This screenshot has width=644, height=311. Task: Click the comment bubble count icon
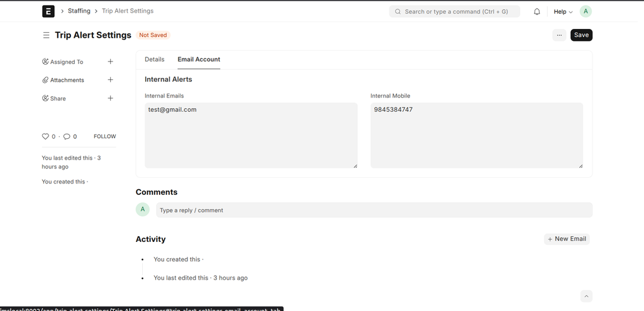[x=67, y=136]
